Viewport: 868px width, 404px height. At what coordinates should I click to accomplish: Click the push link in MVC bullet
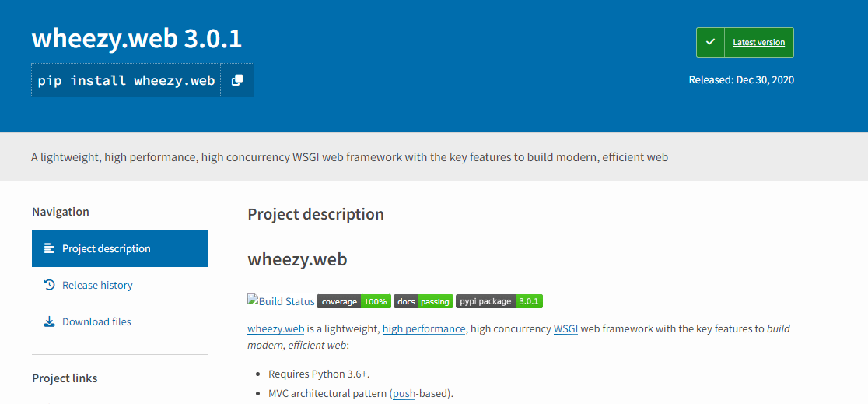(404, 394)
